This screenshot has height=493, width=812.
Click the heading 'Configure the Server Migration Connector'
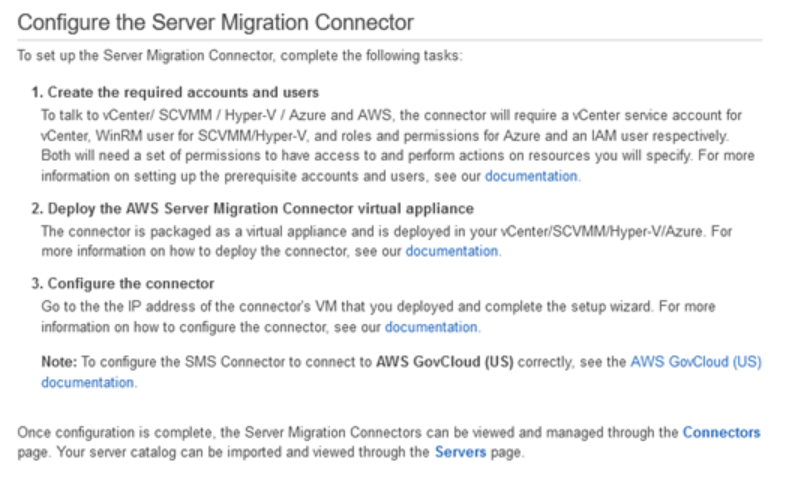pos(215,23)
